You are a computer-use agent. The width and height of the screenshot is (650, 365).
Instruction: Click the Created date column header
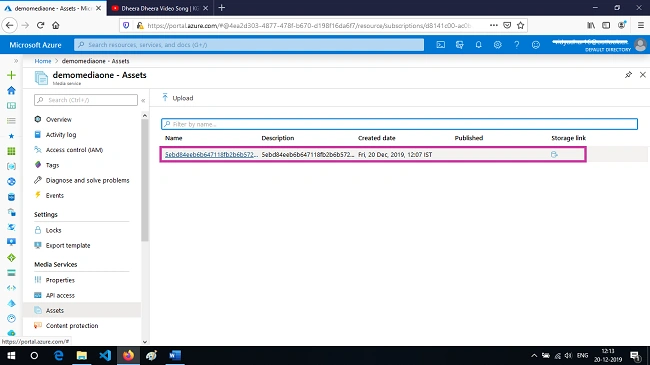point(377,138)
